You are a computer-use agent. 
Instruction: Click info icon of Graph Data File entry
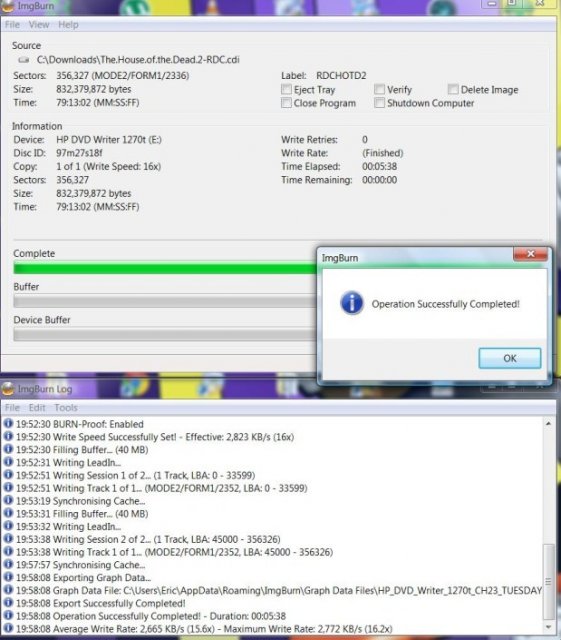click(8, 590)
